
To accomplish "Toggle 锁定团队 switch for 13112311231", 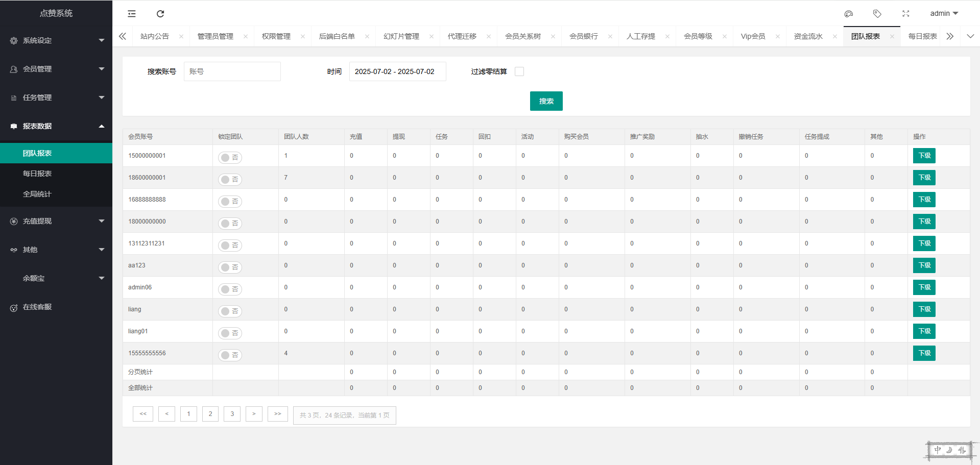I will (230, 246).
